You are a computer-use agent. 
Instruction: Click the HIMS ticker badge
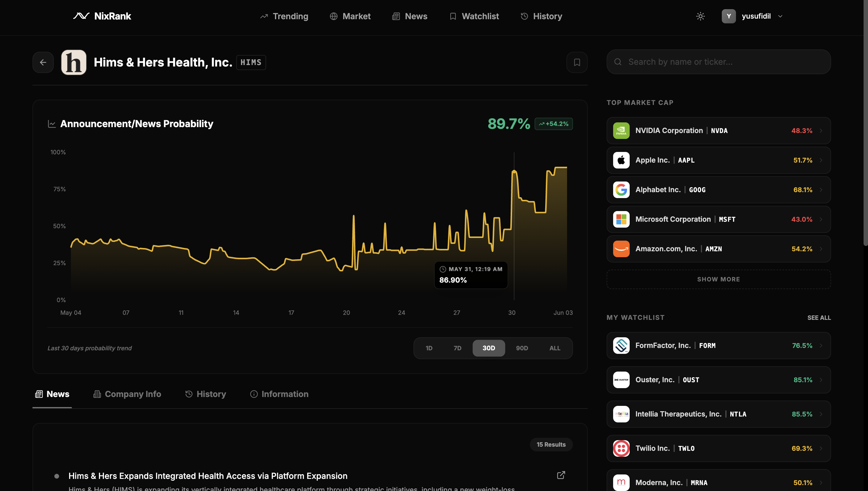pos(251,62)
